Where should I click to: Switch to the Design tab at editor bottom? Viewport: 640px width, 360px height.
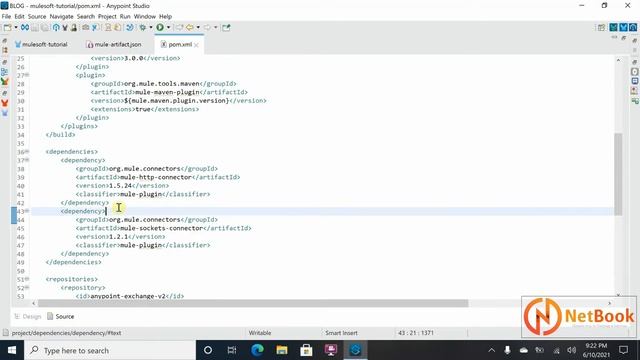28,316
